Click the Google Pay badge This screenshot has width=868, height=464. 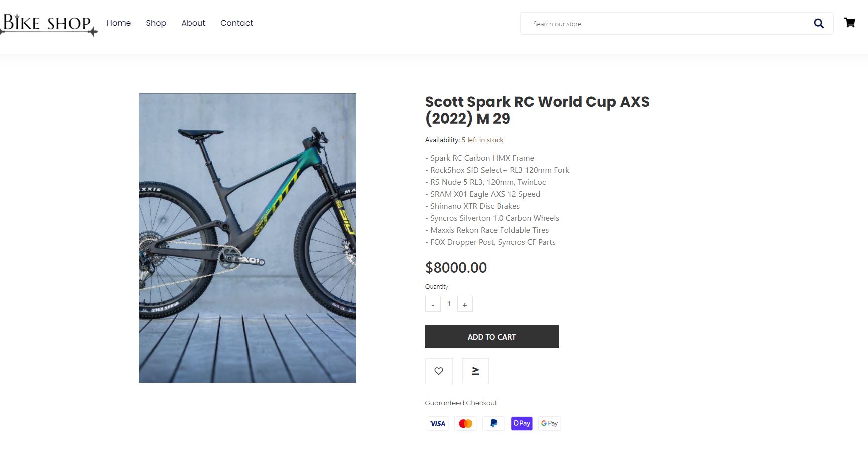[x=549, y=423]
